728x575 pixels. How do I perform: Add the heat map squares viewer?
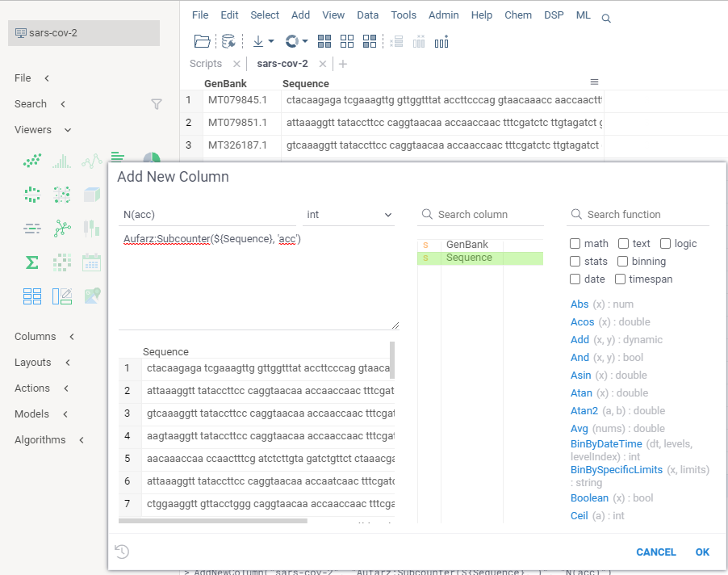[x=62, y=262]
